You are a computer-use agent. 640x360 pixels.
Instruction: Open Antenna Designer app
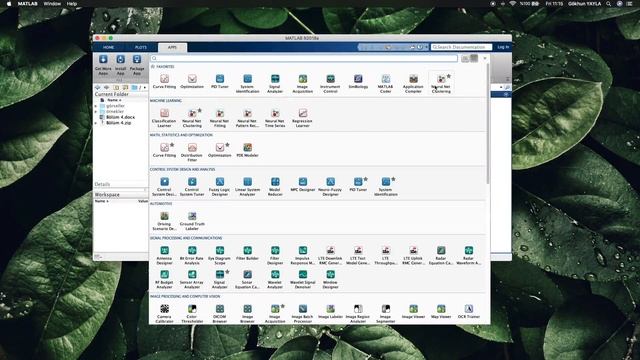pyautogui.click(x=164, y=255)
